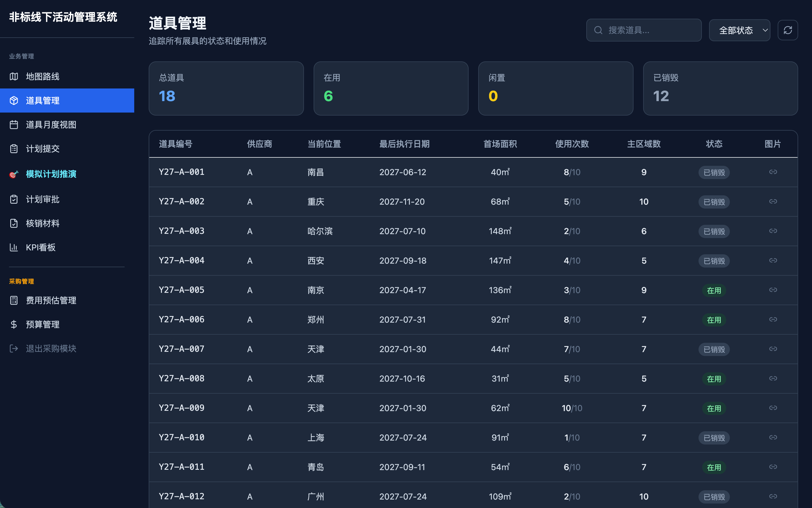This screenshot has width=812, height=508.
Task: Click the 在用 6 summary card
Action: click(x=391, y=88)
